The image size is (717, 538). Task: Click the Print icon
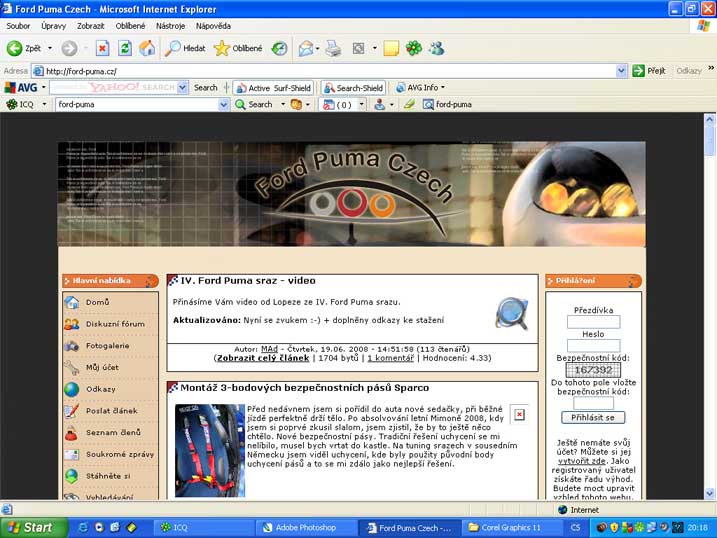tap(333, 48)
